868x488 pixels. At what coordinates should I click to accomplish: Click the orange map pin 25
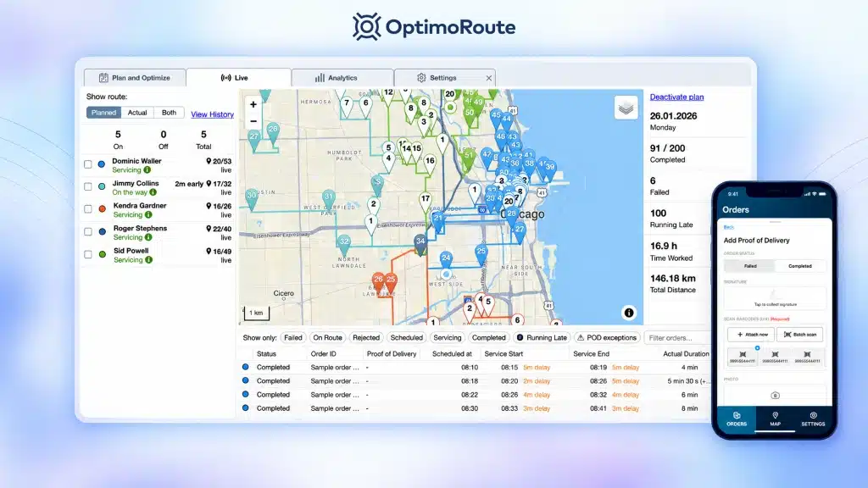click(x=391, y=282)
